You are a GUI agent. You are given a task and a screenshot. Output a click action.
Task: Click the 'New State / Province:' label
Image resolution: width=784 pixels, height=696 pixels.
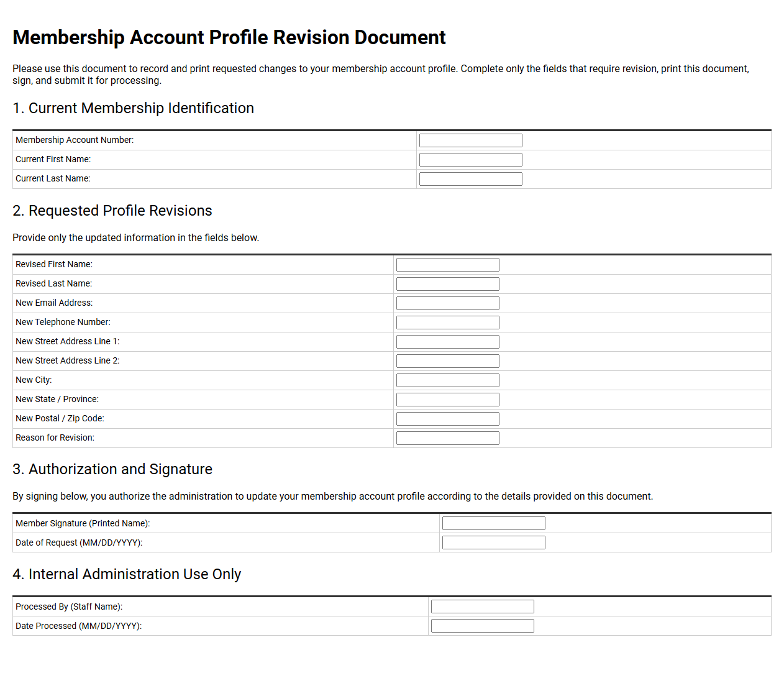pyautogui.click(x=57, y=400)
